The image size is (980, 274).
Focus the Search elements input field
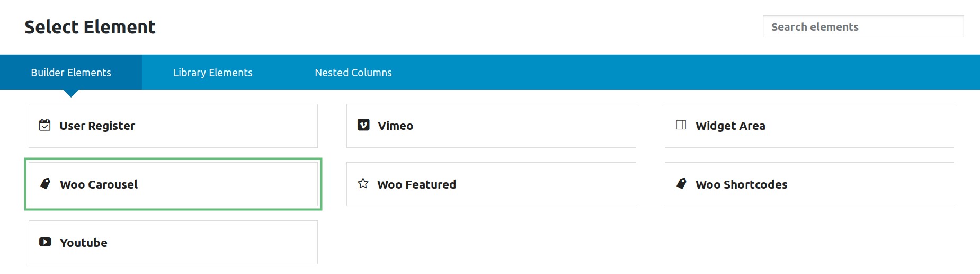(x=863, y=26)
